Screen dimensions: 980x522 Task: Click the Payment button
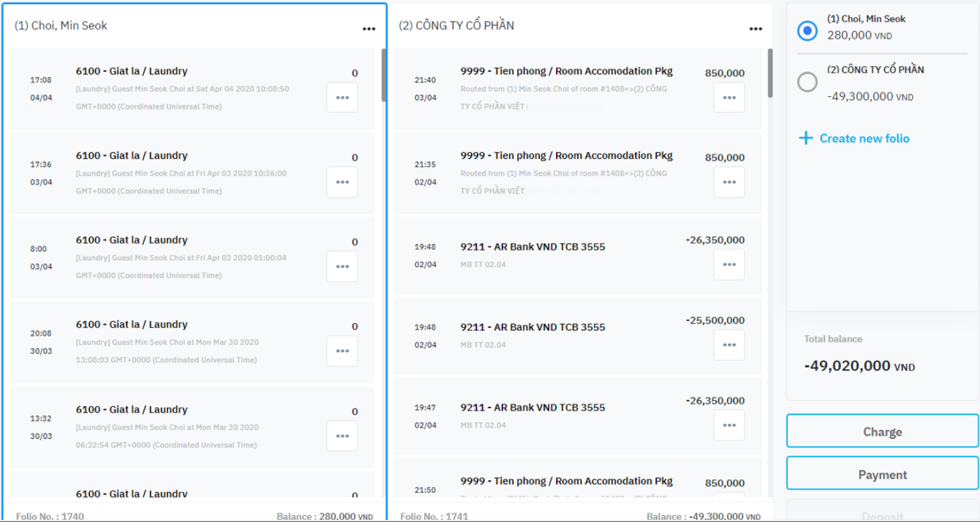pos(882,474)
